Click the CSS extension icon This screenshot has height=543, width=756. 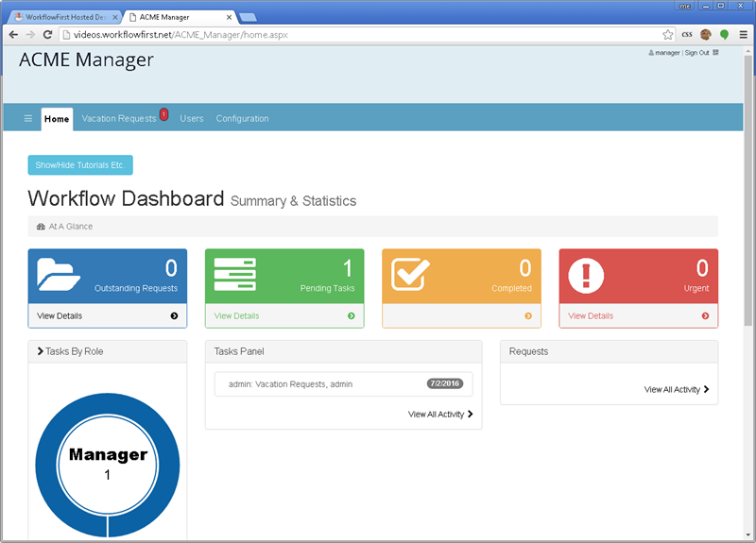[x=687, y=35]
